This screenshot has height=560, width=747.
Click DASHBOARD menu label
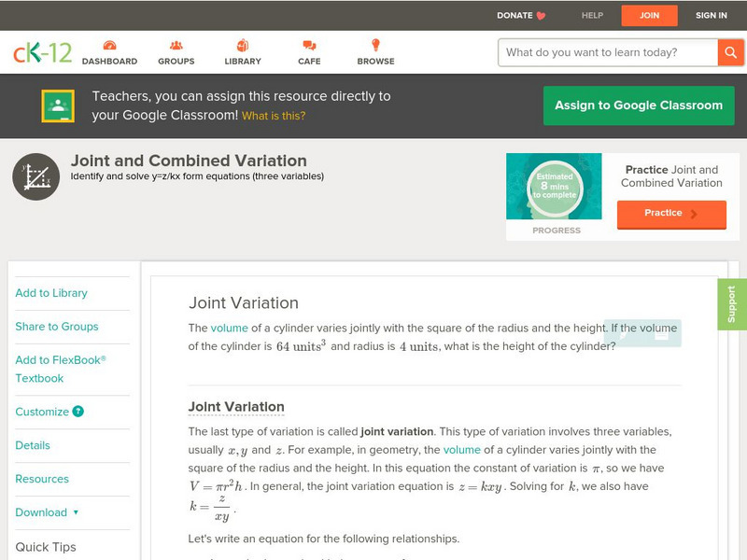[109, 62]
